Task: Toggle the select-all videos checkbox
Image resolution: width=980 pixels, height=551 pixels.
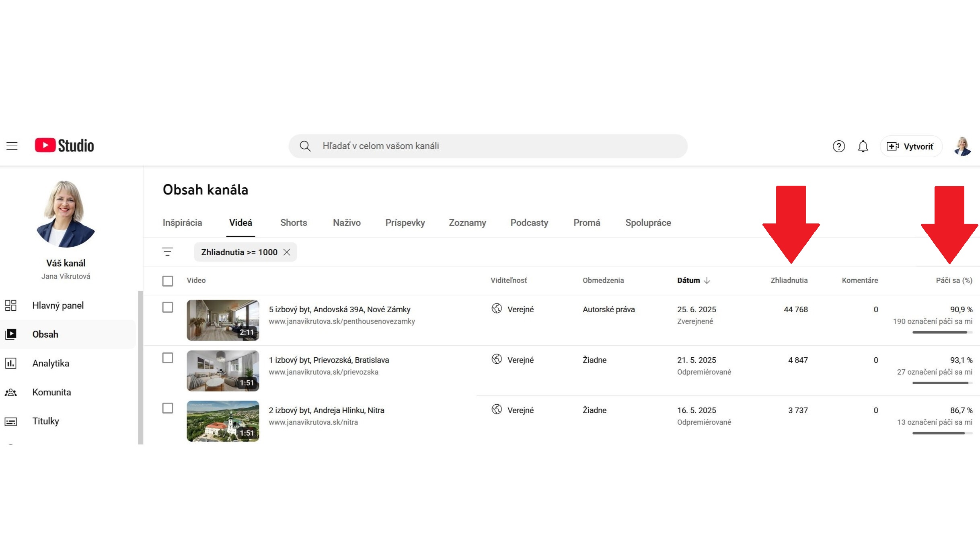Action: coord(168,281)
